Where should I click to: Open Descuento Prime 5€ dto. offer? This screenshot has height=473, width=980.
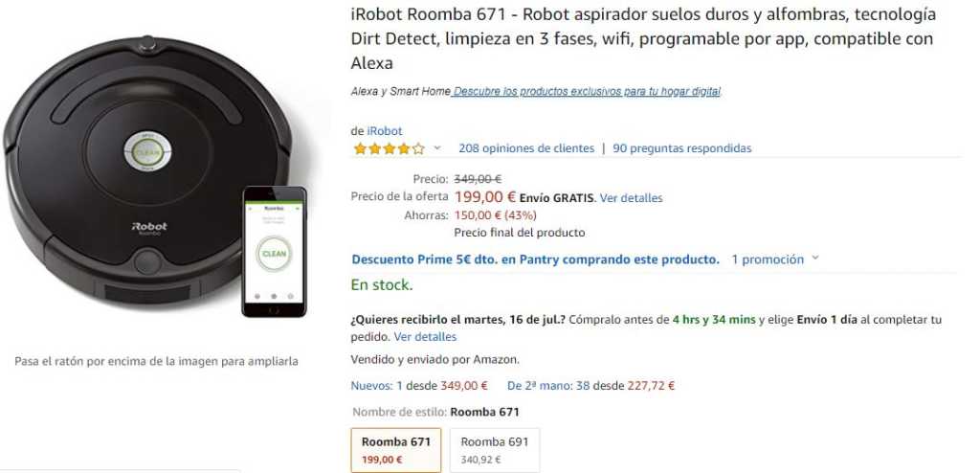point(535,259)
